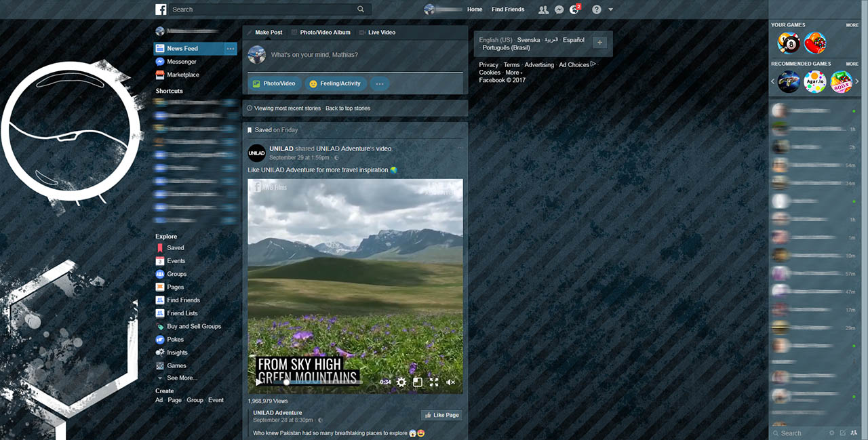Click Back to top stories link
This screenshot has height=440, width=868.
348,108
